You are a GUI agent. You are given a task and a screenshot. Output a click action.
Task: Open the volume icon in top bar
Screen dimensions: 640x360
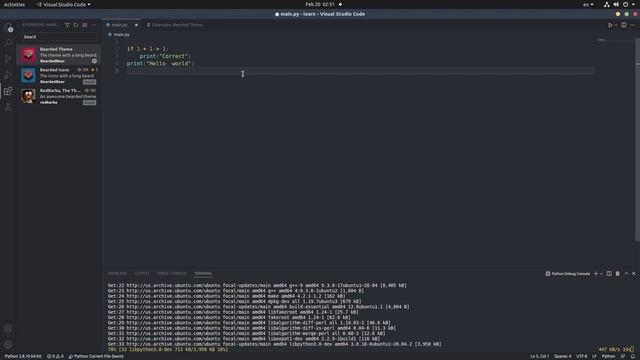click(616, 4)
